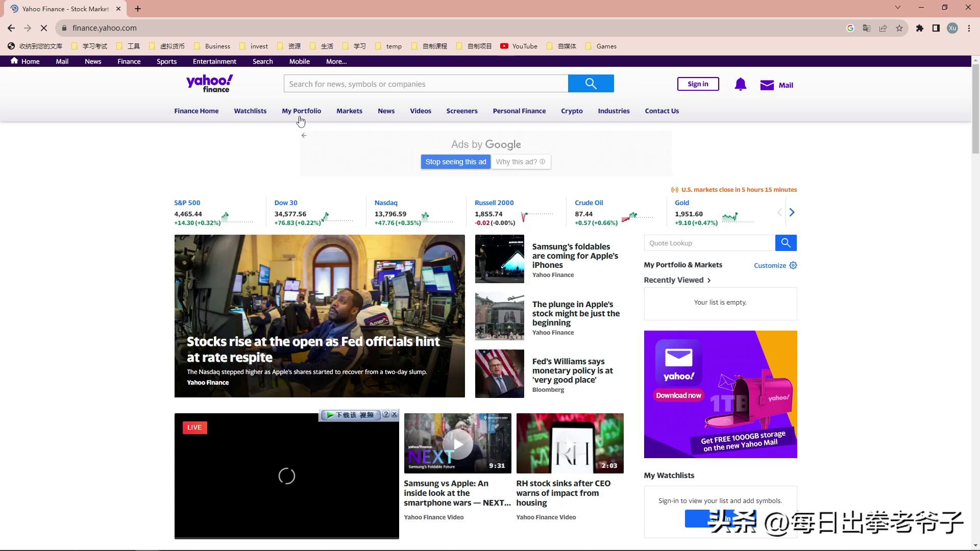Viewport: 980px width, 551px height.
Task: Stop page loading with X button
Action: (44, 28)
